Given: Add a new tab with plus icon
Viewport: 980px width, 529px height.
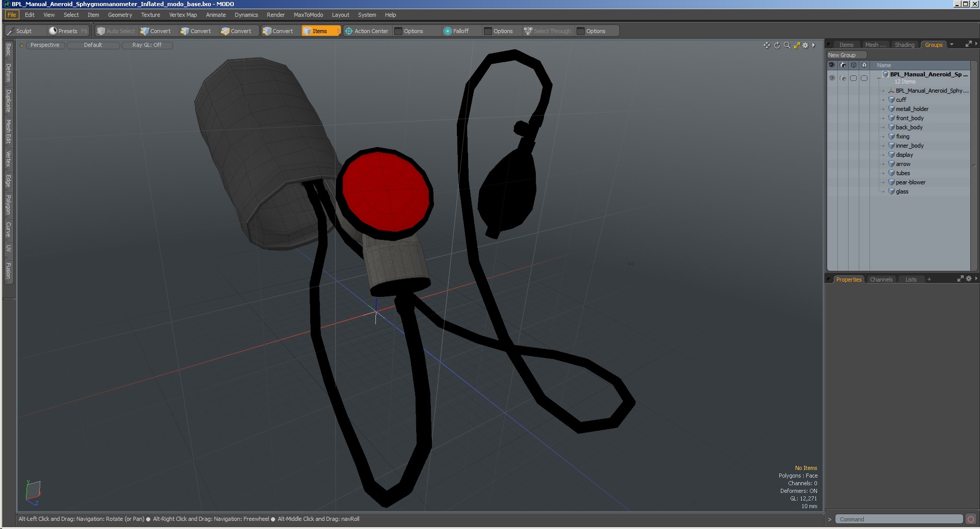Looking at the screenshot, I should tap(929, 280).
